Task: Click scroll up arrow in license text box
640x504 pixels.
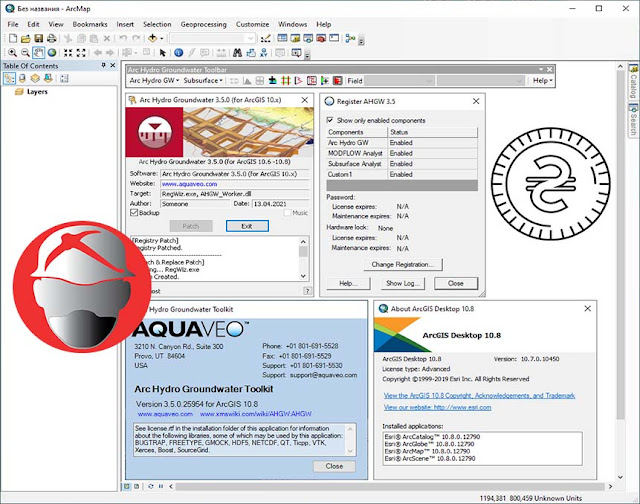Action: pos(350,429)
